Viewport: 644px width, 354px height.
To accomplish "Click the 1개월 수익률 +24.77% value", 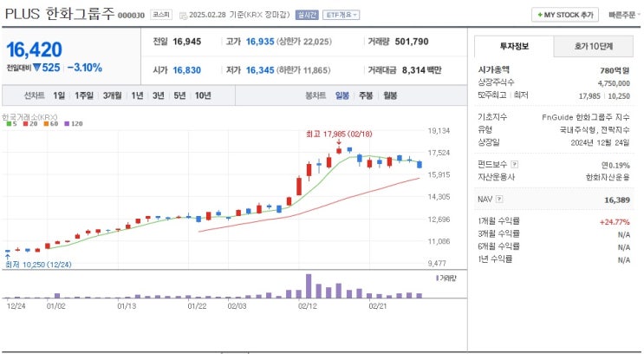I will coord(615,222).
